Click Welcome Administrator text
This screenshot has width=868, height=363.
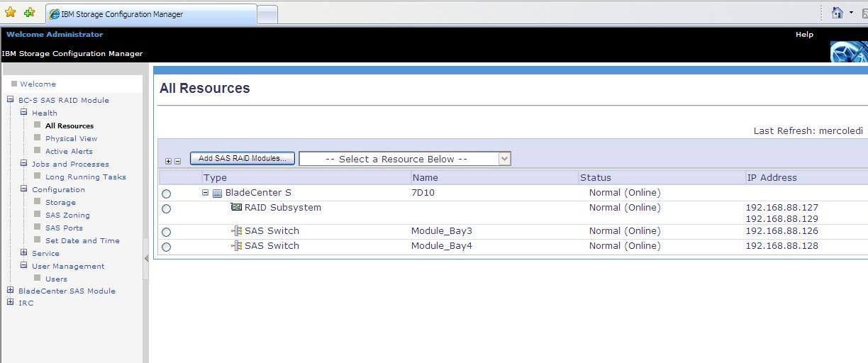click(55, 34)
